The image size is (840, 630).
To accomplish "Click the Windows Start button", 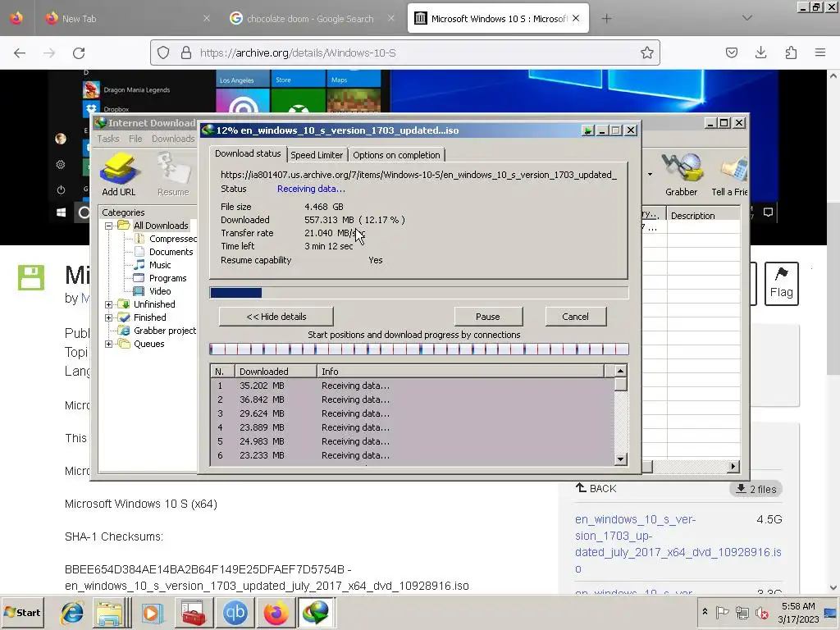I will pos(22,612).
